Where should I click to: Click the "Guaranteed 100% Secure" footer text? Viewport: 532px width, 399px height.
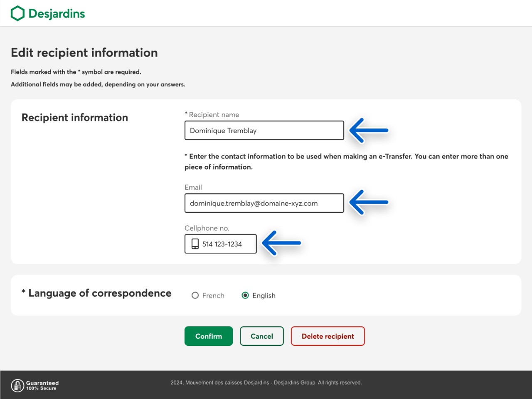[42, 385]
